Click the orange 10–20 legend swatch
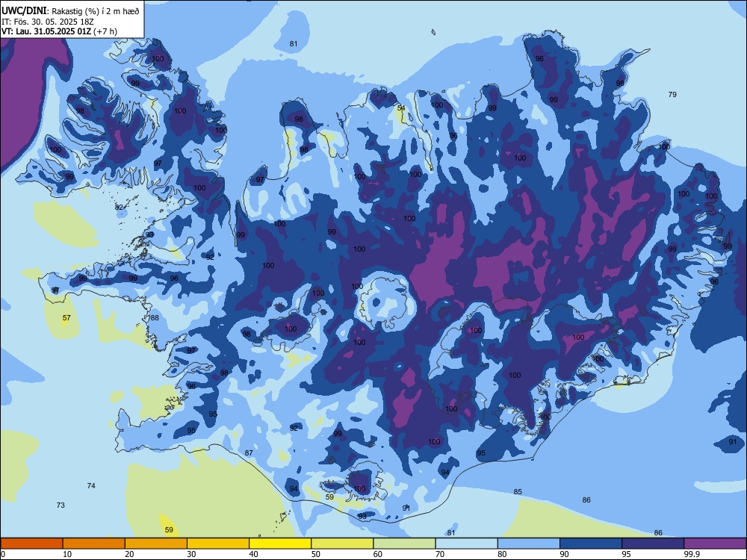 (94, 544)
